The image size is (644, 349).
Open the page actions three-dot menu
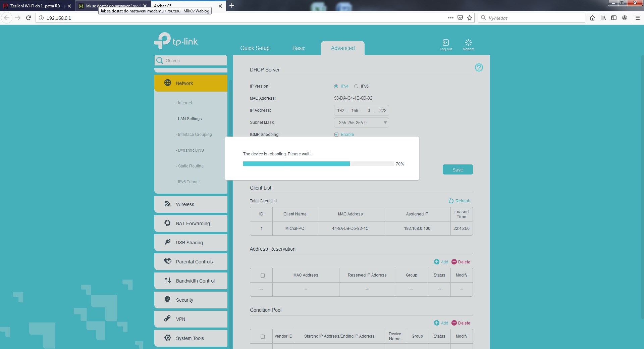point(451,18)
